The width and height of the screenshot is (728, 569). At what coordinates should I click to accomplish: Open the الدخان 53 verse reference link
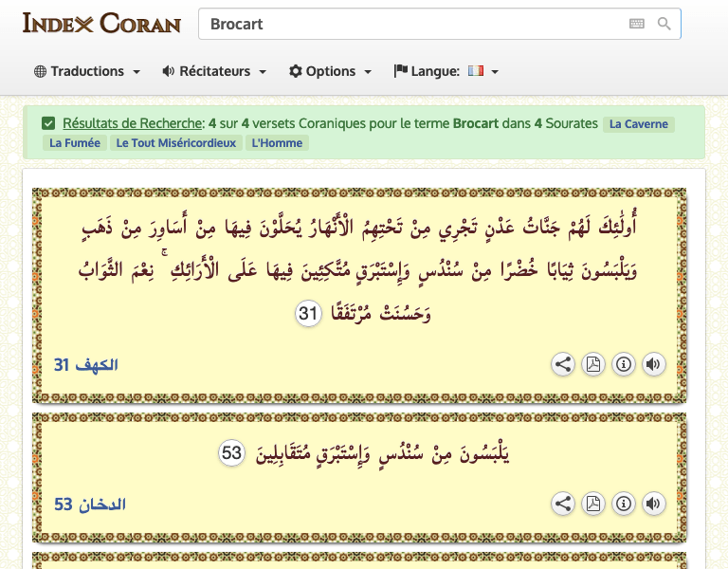click(x=90, y=504)
